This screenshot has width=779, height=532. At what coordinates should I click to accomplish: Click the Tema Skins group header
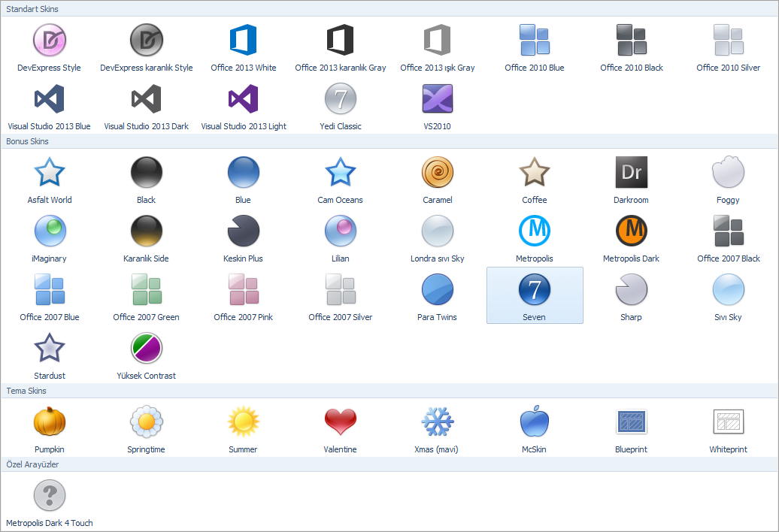[x=389, y=391]
